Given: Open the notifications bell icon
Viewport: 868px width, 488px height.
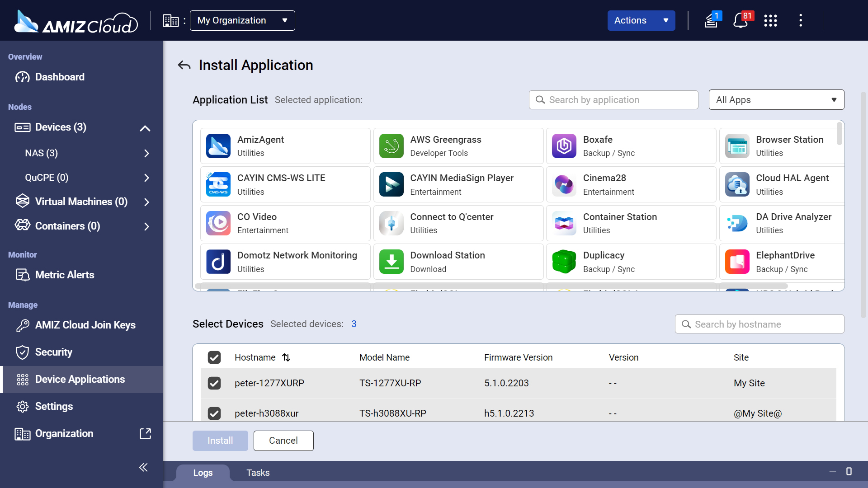Looking at the screenshot, I should point(740,20).
